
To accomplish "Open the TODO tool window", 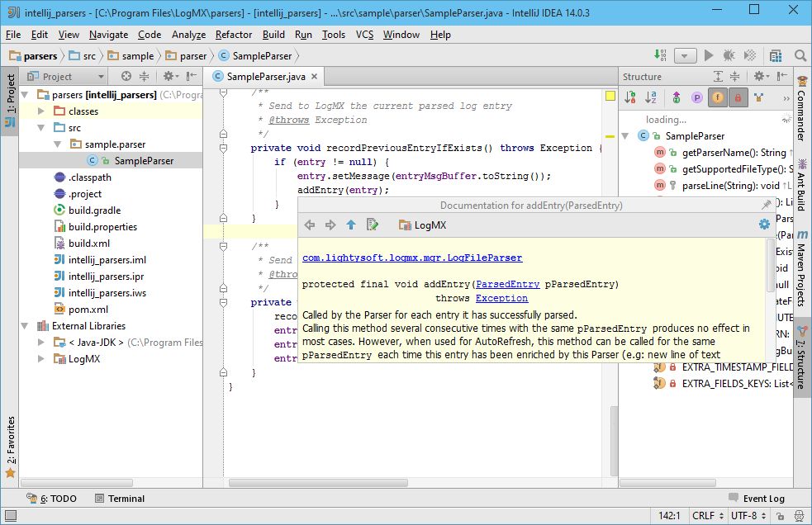I will pyautogui.click(x=51, y=498).
